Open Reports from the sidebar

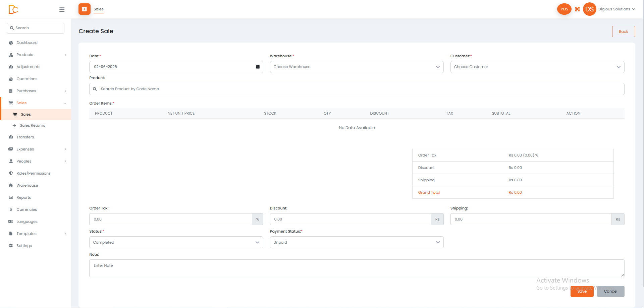23,197
